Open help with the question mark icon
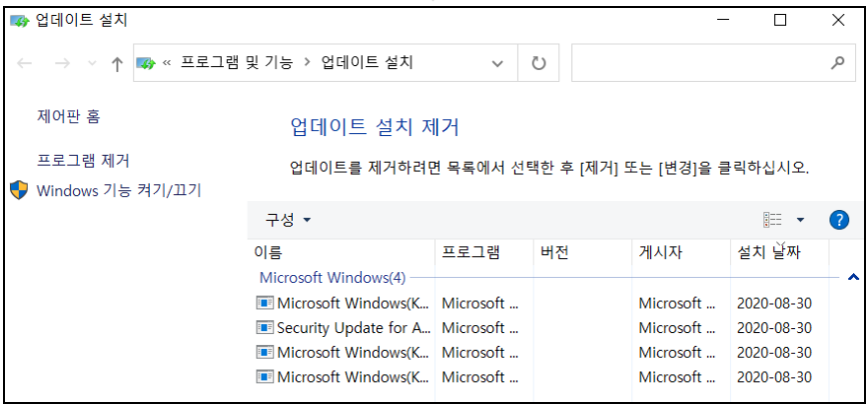Screen dimensions: 868x409 coord(839,220)
